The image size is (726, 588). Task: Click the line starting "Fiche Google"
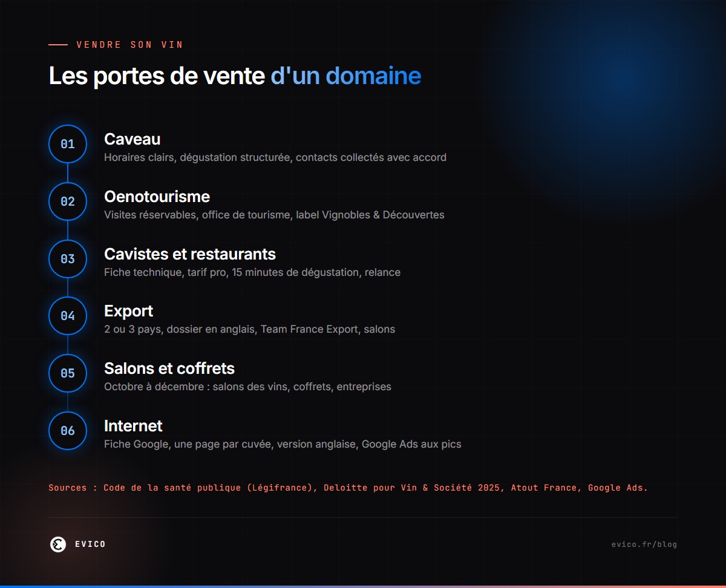tap(283, 444)
